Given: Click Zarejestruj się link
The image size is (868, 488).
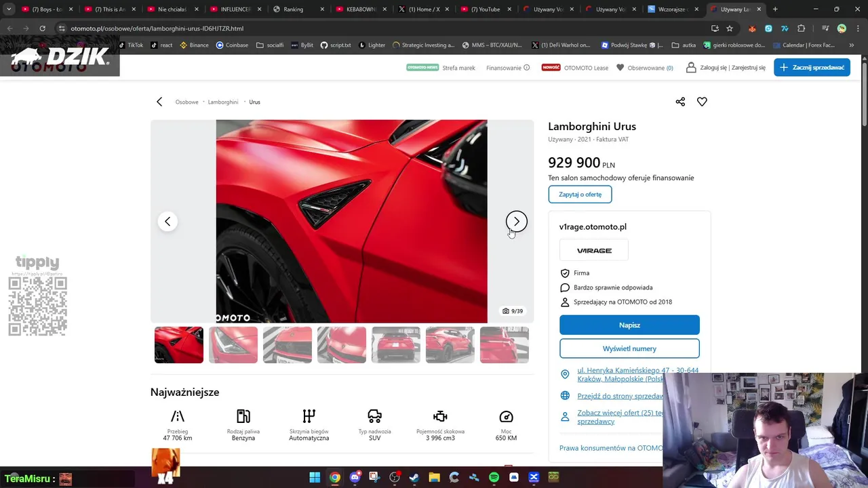Looking at the screenshot, I should coord(748,68).
